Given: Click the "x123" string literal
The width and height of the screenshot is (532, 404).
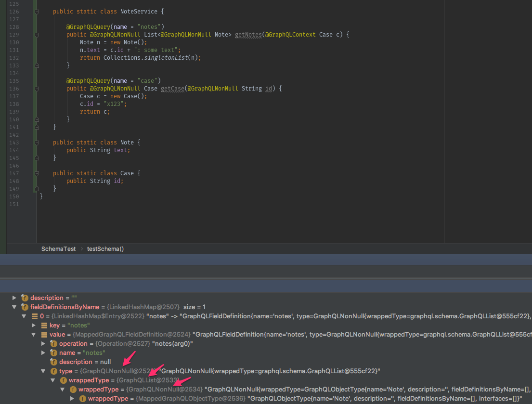Looking at the screenshot, I should point(113,104).
